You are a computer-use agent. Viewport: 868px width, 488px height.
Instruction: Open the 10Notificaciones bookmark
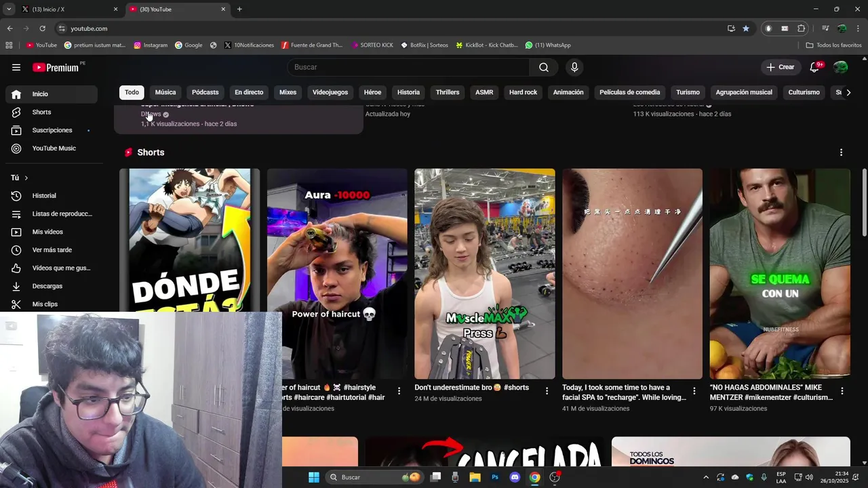[249, 45]
